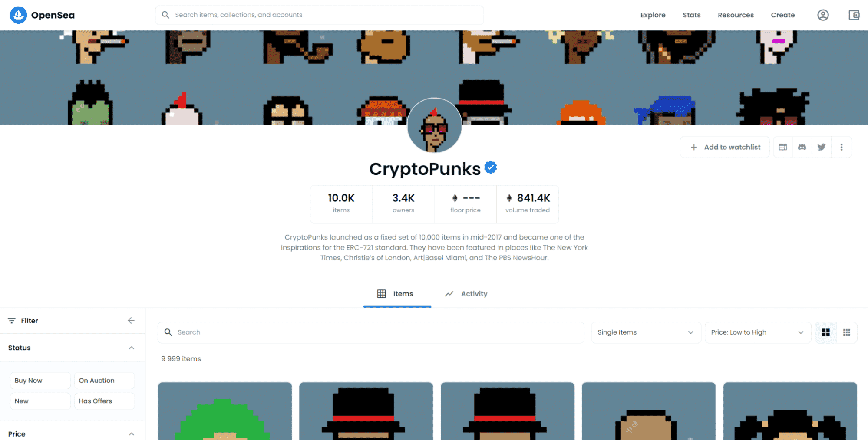The height and width of the screenshot is (440, 868).
Task: Toggle the Buy Now status filter
Action: 40,381
